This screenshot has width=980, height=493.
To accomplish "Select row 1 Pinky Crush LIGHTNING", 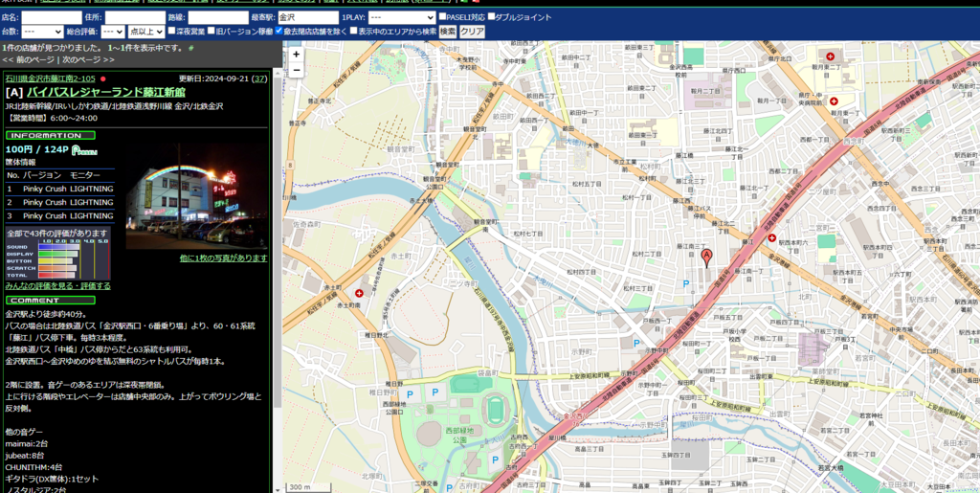I will pyautogui.click(x=60, y=189).
